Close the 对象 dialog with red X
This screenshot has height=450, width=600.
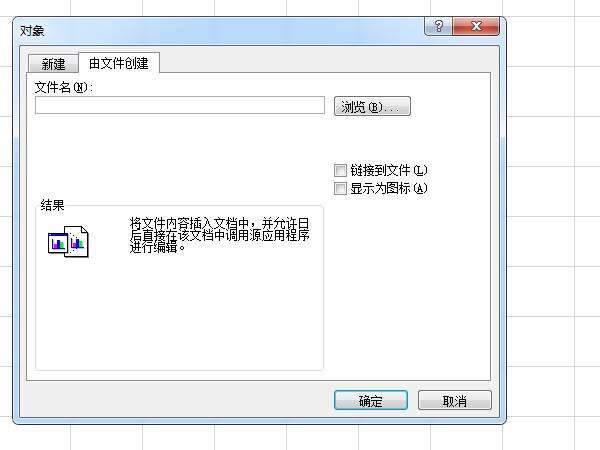(476, 26)
